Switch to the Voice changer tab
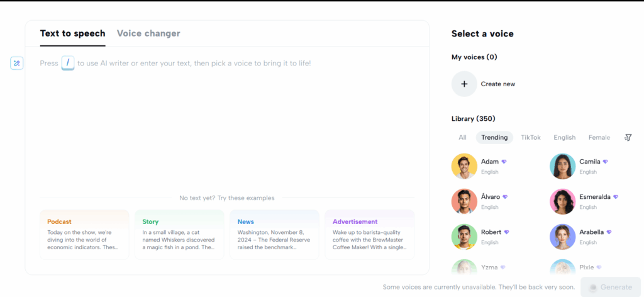The width and height of the screenshot is (644, 297). 148,33
